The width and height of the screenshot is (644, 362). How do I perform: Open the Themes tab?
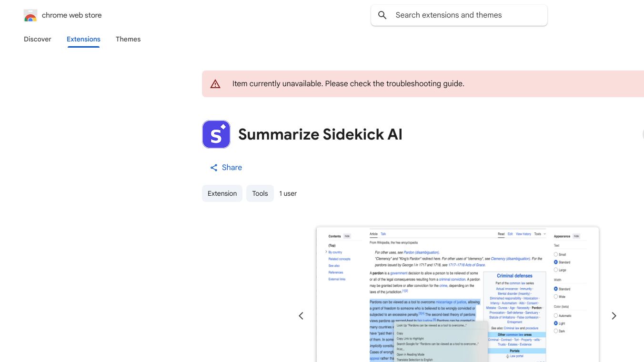tap(128, 39)
